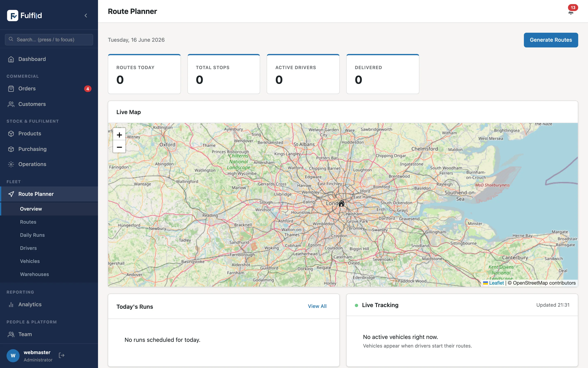Click the warehouse home marker on map

point(341,203)
